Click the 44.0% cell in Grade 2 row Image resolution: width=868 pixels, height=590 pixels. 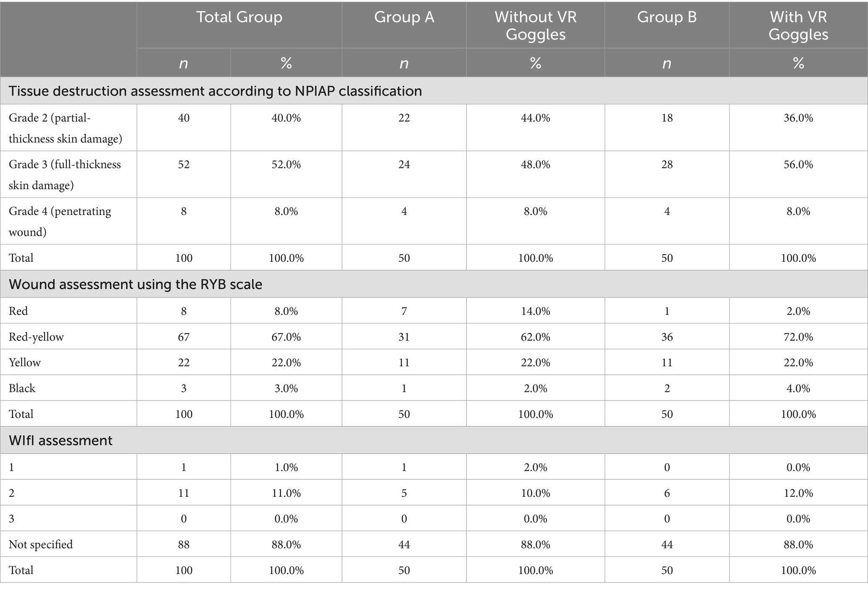point(535,118)
